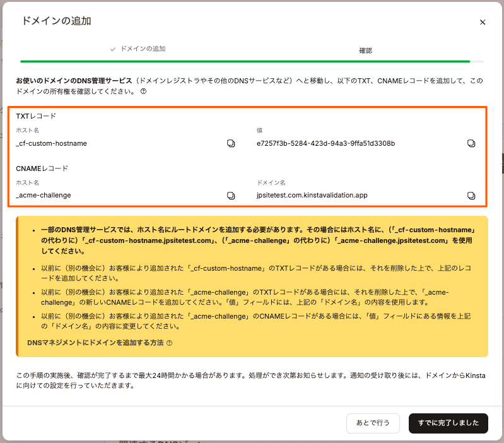
Task: Select jpsitetest.com.kinstavalidation.app text
Action: 312,195
